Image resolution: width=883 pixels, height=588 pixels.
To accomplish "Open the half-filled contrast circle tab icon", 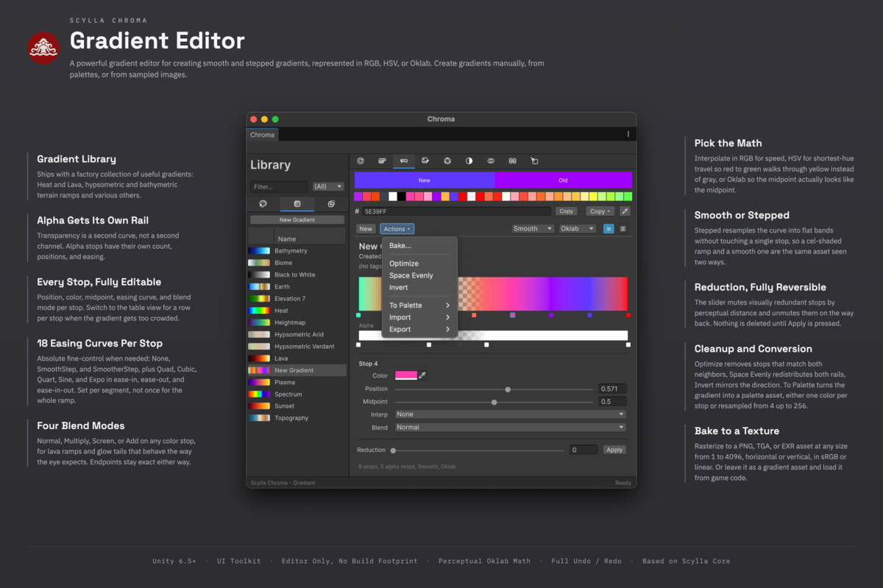I will click(x=469, y=160).
